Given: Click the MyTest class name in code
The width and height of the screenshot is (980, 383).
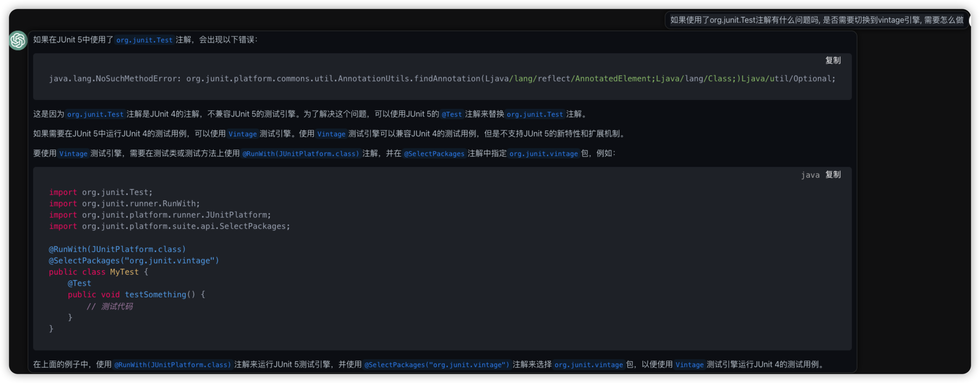Looking at the screenshot, I should [x=124, y=272].
